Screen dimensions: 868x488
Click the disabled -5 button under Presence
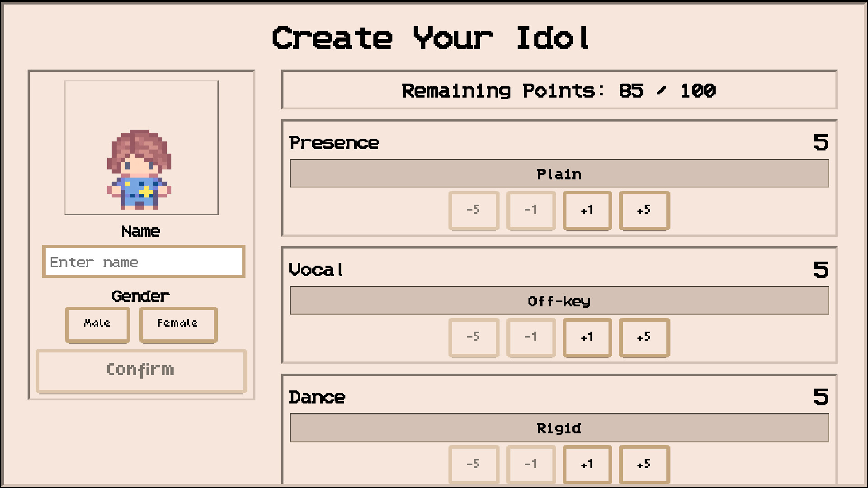(473, 210)
